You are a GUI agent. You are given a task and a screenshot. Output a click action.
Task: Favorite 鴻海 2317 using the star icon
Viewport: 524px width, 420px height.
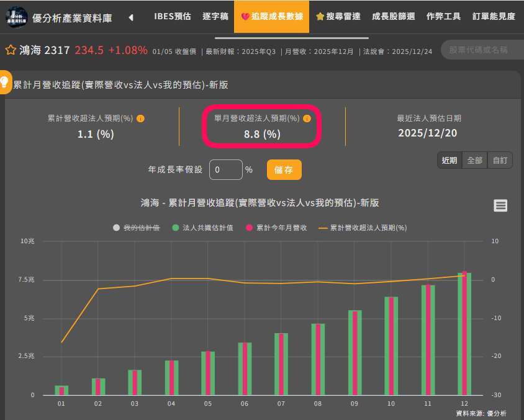pos(10,49)
